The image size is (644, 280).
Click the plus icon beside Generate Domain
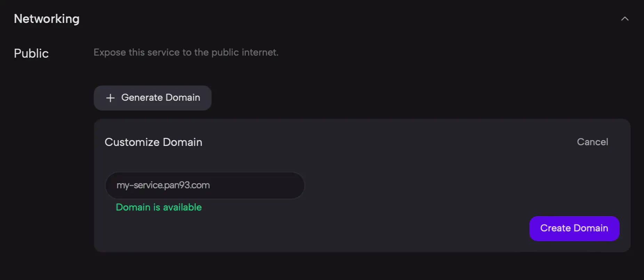[x=110, y=98]
